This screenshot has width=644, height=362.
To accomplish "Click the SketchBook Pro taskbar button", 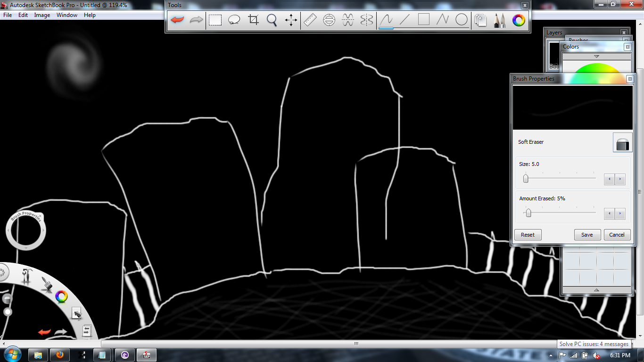I will [147, 355].
